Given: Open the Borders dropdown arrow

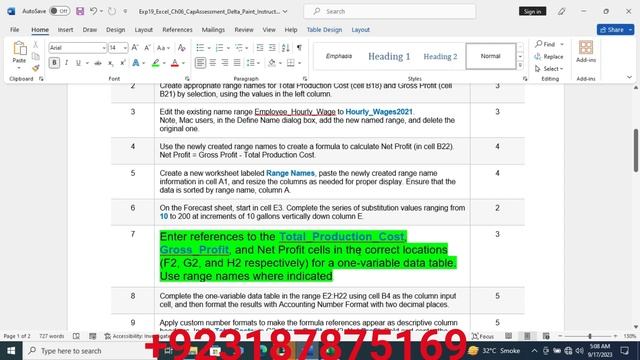Looking at the screenshot, I should pos(300,63).
